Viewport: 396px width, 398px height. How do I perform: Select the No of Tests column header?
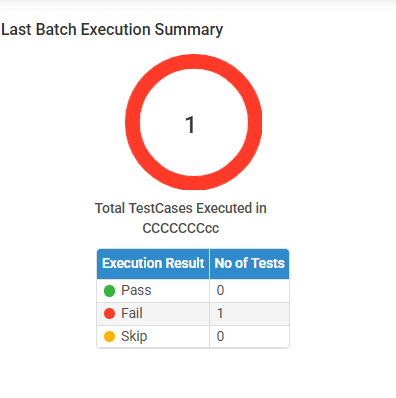[x=249, y=263]
